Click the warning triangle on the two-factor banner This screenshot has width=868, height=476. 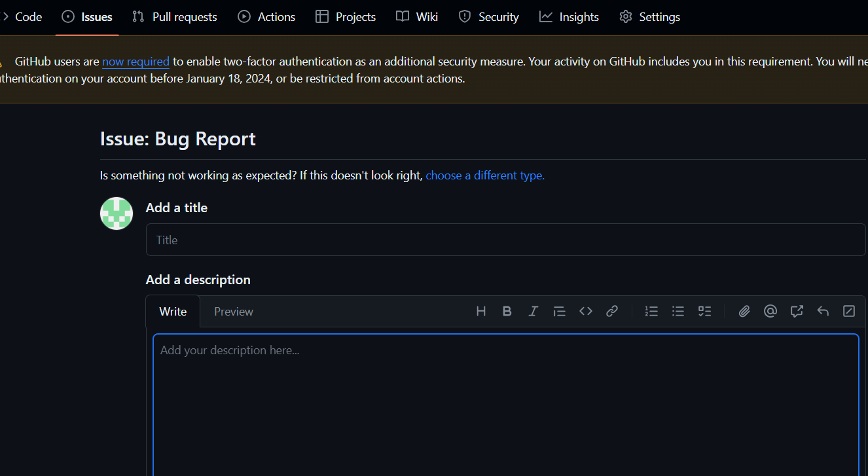click(1, 63)
